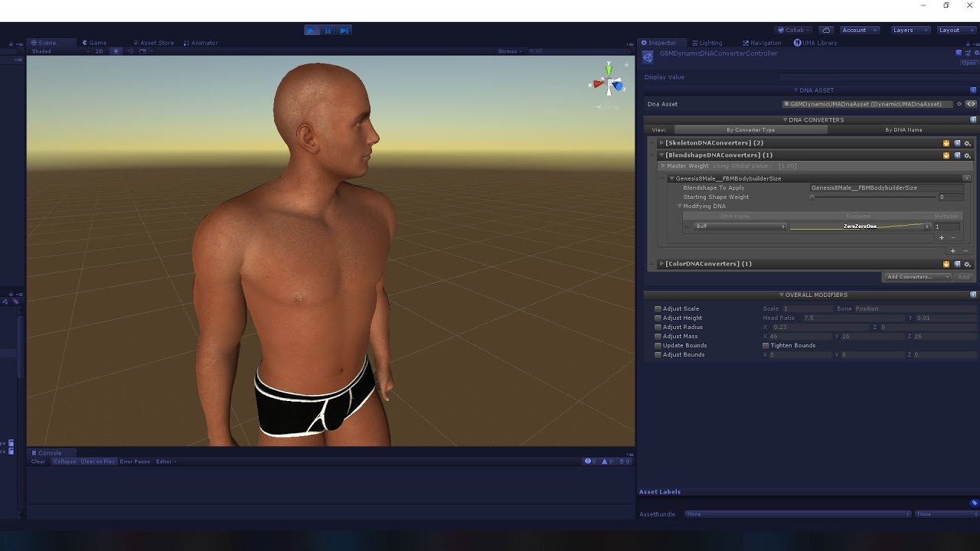The height and width of the screenshot is (551, 980).
Task: Toggle scene lighting sun icon
Action: (x=116, y=51)
